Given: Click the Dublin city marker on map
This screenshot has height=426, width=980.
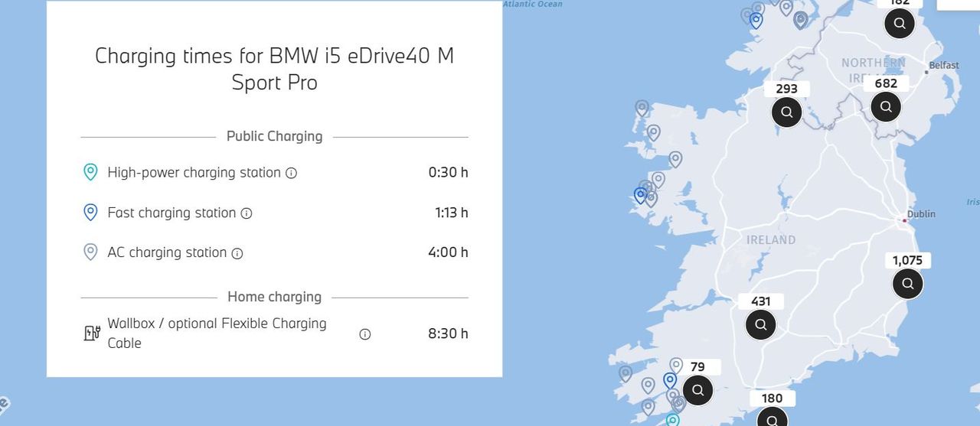Looking at the screenshot, I should 905,220.
